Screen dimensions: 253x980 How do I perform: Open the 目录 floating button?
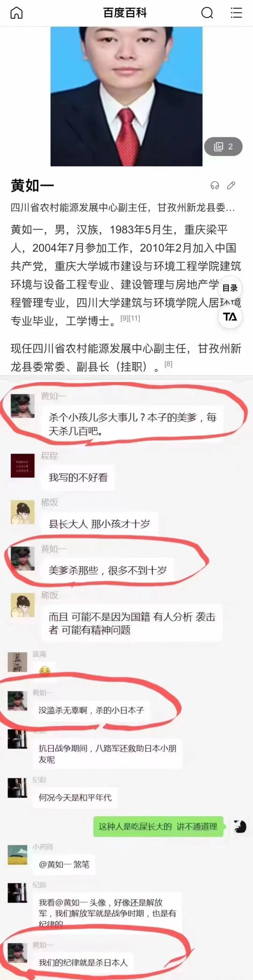[230, 288]
